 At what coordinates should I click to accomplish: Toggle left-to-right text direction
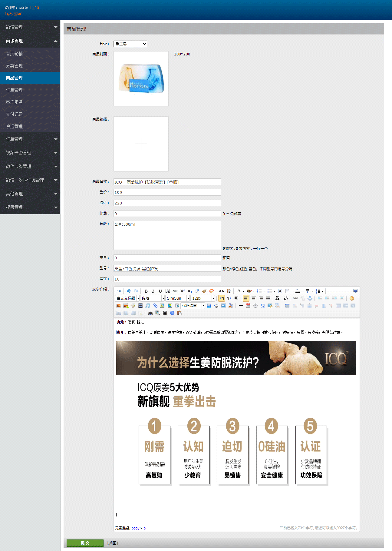click(x=222, y=298)
